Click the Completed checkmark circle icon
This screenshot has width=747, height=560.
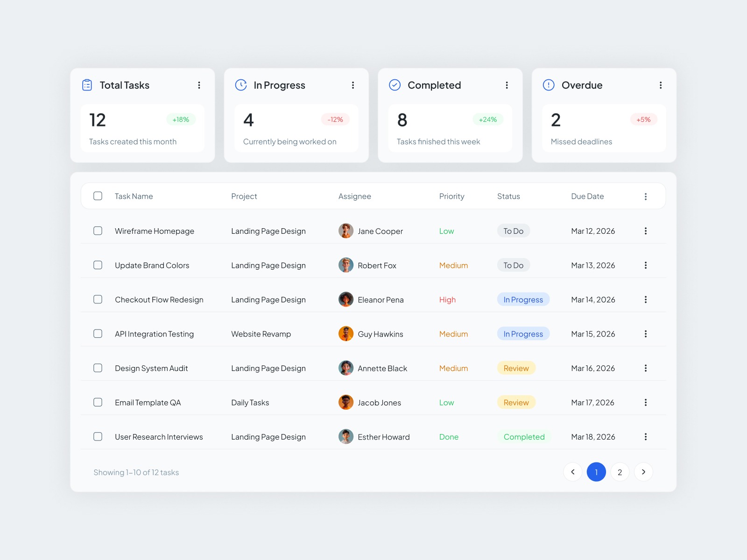(395, 85)
